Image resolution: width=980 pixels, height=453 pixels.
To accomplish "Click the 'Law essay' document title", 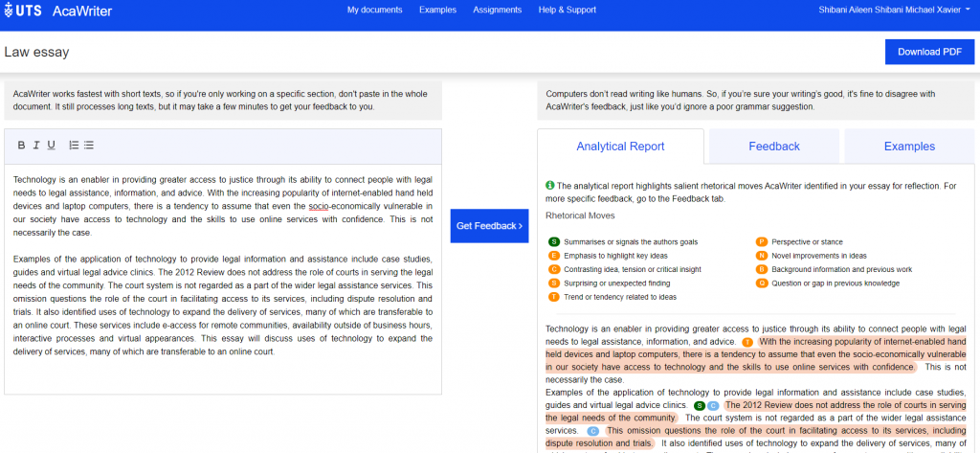I will tap(37, 52).
